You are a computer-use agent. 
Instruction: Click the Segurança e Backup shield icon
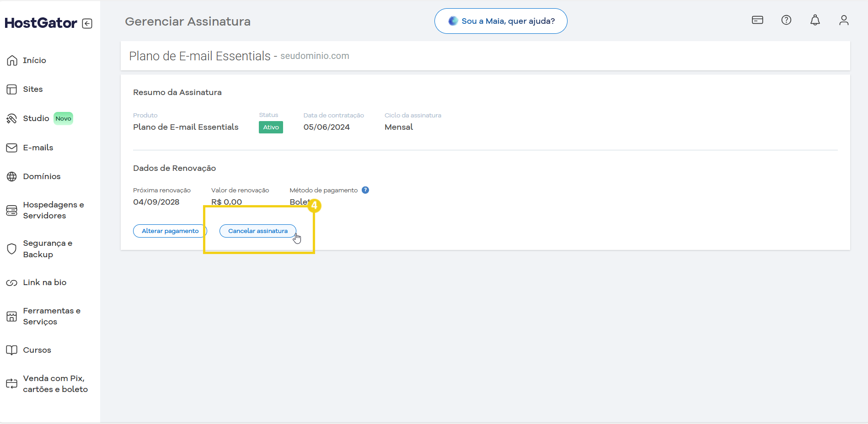(x=12, y=249)
